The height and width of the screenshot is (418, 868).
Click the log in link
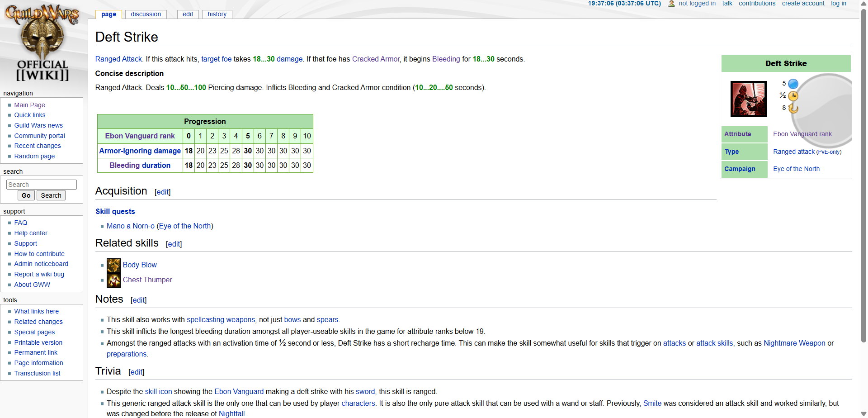pos(839,3)
